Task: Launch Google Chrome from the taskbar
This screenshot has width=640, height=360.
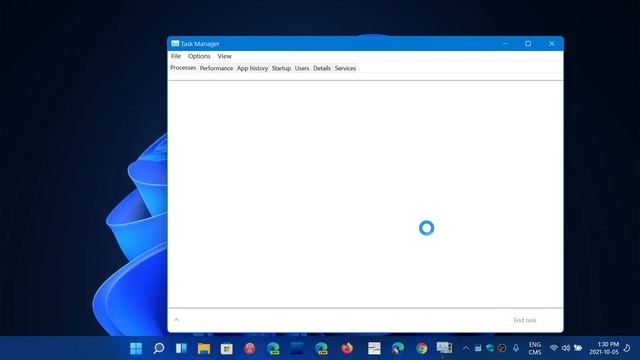Action: [x=422, y=348]
